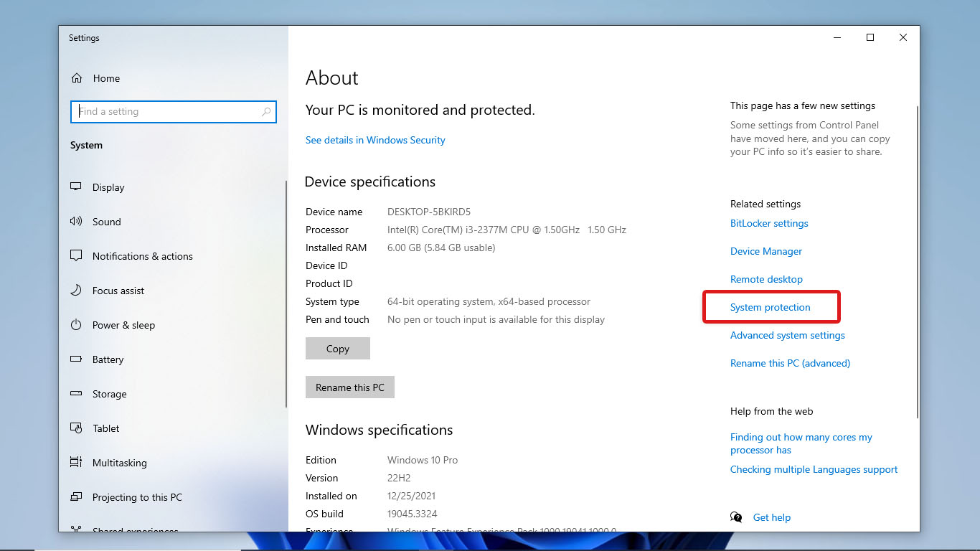Viewport: 980px width, 551px height.
Task: Maximize the Settings window
Action: [870, 38]
